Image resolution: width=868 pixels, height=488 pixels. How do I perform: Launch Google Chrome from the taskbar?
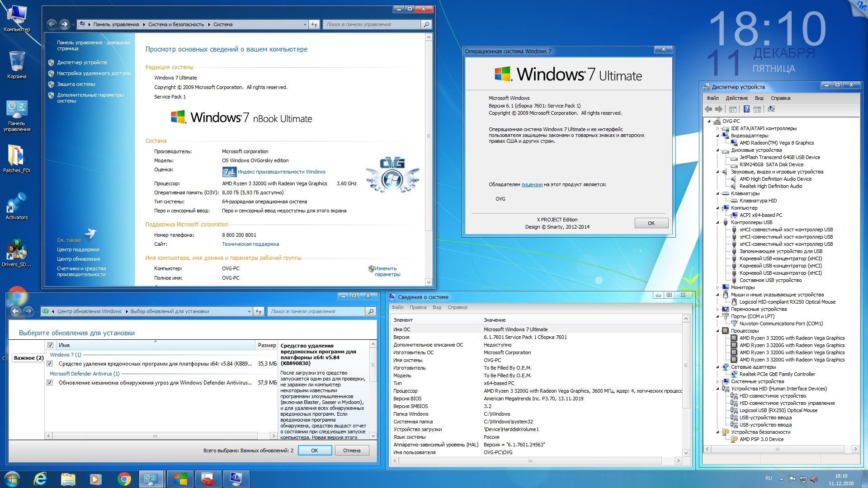coord(124,479)
